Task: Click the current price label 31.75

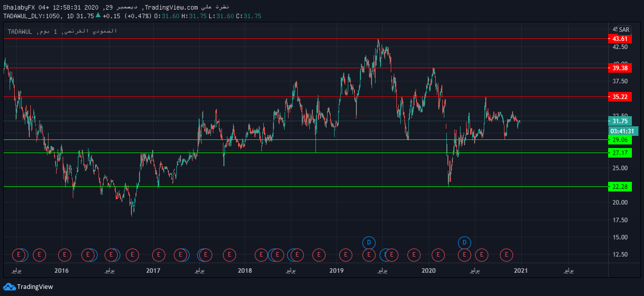Action: point(620,121)
